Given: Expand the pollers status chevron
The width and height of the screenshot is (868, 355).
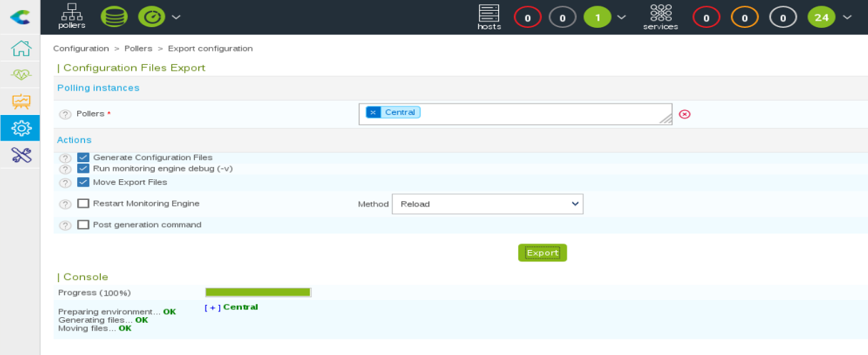Looking at the screenshot, I should pyautogui.click(x=176, y=16).
